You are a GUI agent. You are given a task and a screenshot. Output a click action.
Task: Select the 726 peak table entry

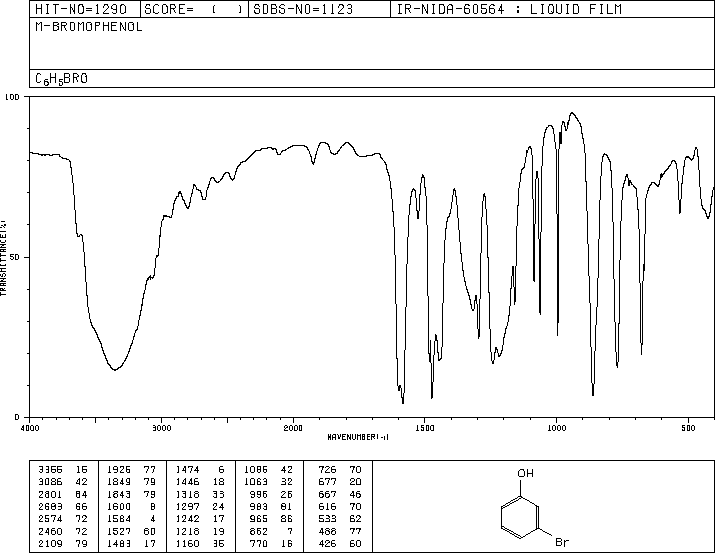tap(340, 470)
